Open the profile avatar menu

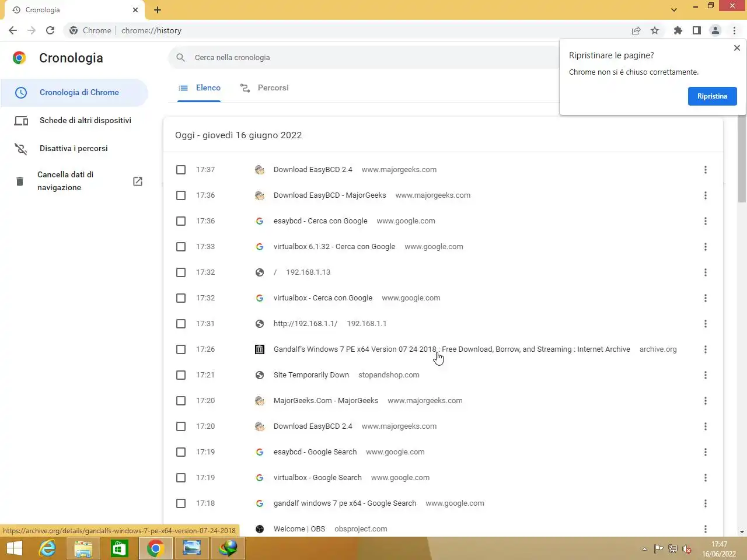click(715, 30)
